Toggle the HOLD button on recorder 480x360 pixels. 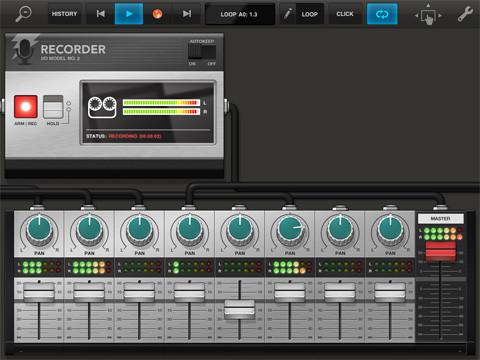(53, 107)
